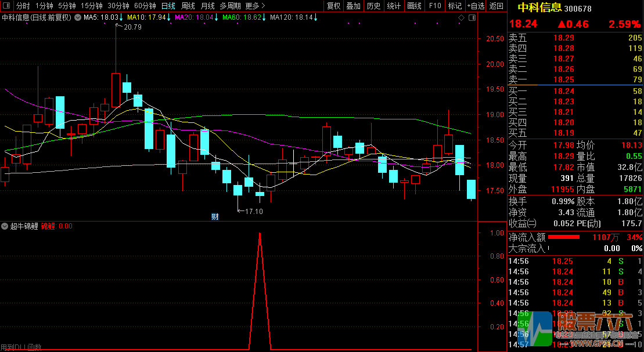Expand the 超牛锦鲤 indicator dropdown arrow
This screenshot has width=644, height=352.
(5, 226)
